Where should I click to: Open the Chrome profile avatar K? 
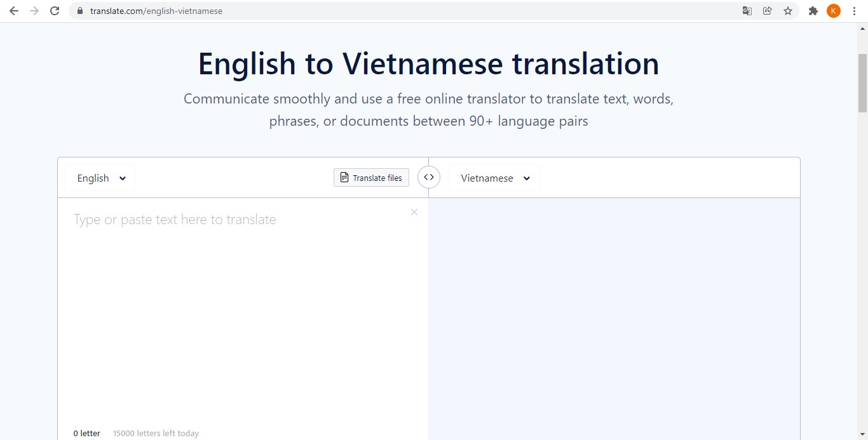(x=834, y=11)
